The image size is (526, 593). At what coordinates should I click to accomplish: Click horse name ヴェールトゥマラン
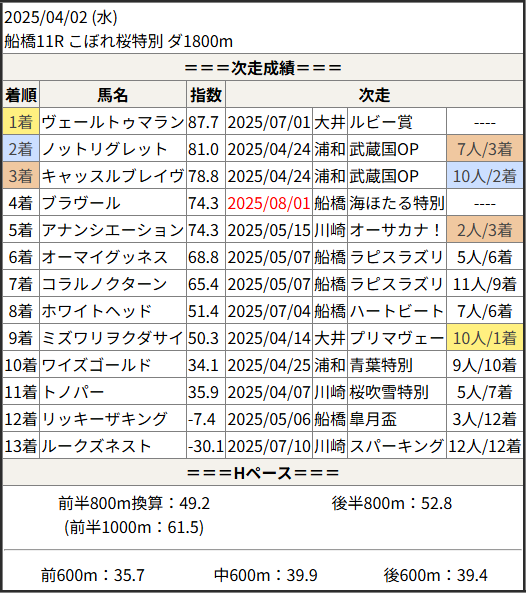[x=113, y=122]
